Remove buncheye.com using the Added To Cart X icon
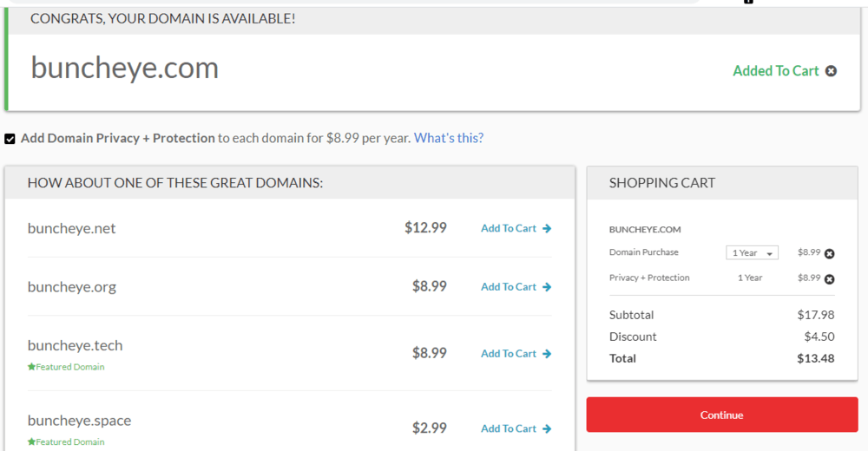Screen dimensions: 868x451 point(831,71)
